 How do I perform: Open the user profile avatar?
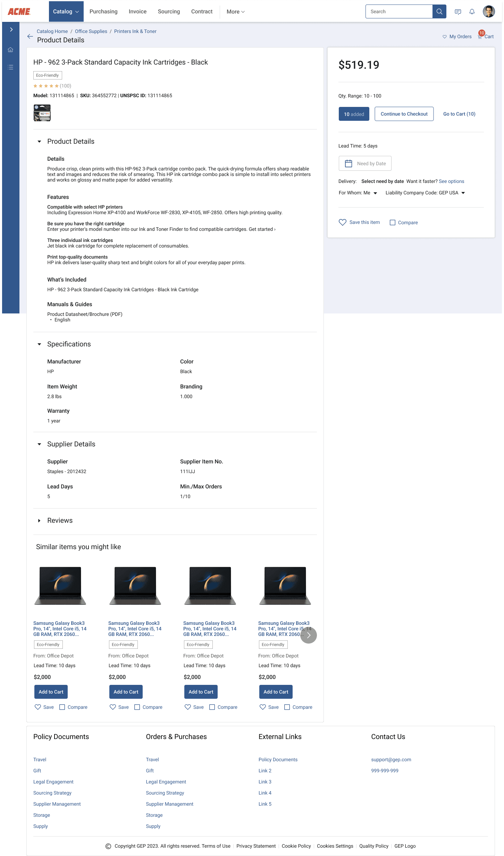coord(489,11)
